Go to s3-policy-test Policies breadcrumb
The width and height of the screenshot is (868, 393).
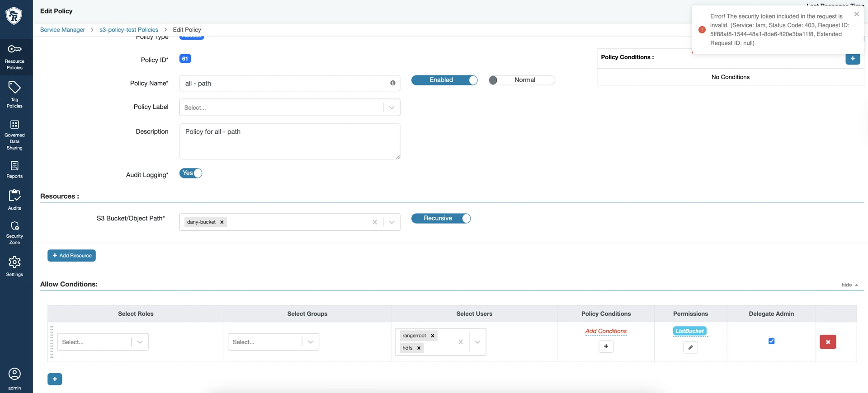[129, 30]
